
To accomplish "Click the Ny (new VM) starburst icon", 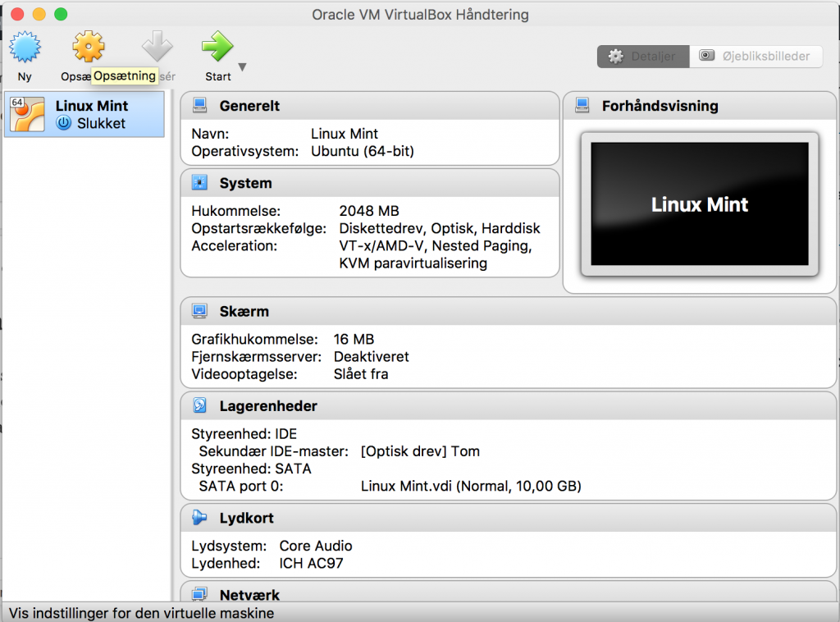I will 25,47.
